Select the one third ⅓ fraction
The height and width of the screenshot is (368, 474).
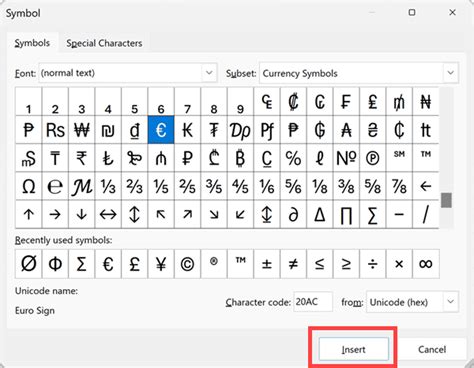pos(108,186)
